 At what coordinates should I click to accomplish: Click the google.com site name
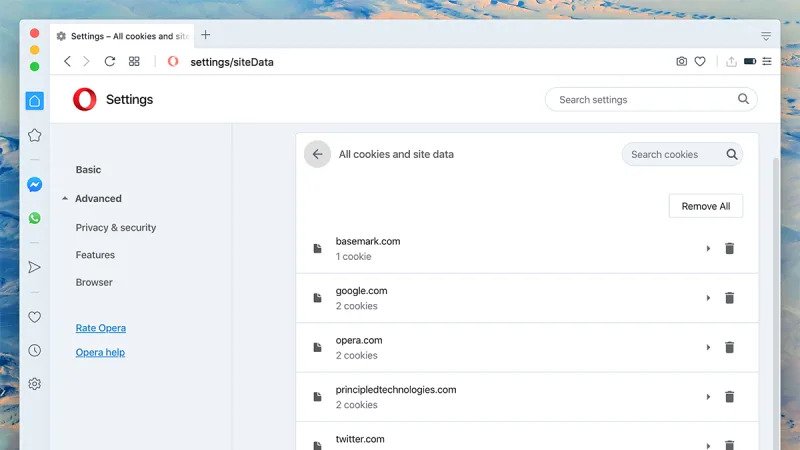[x=361, y=291]
